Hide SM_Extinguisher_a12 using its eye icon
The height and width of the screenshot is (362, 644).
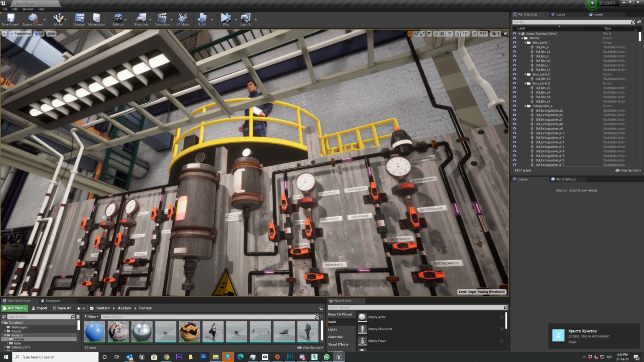(x=514, y=142)
